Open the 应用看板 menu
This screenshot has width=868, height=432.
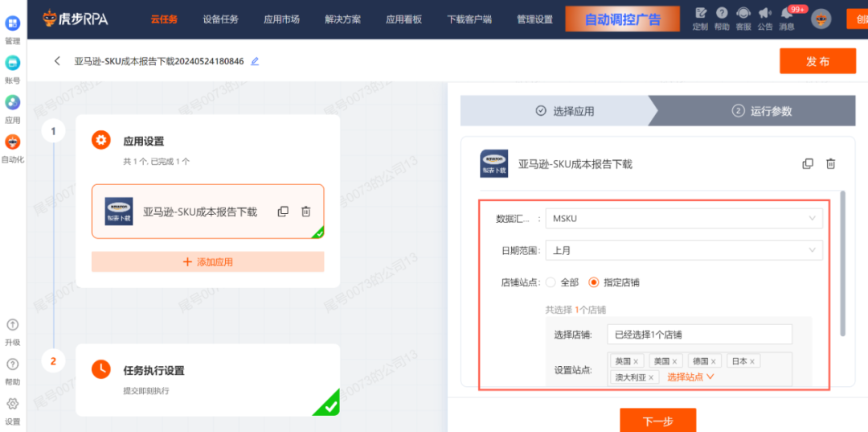[403, 19]
